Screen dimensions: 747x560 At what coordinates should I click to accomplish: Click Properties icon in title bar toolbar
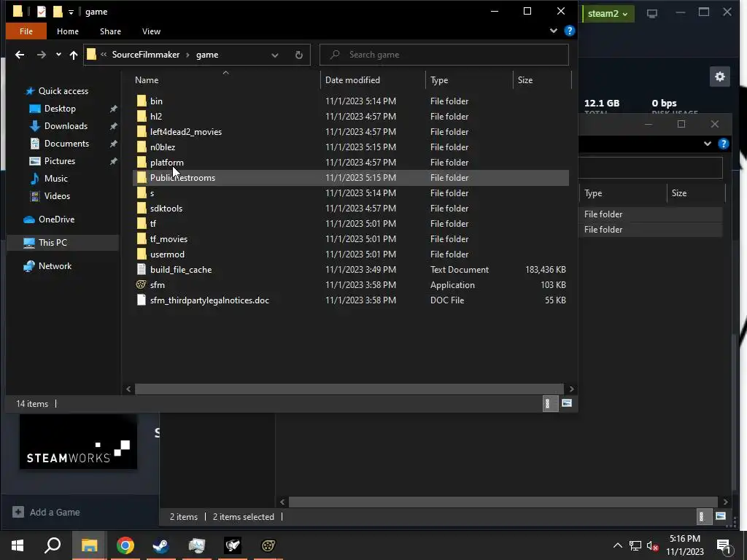[x=42, y=12]
